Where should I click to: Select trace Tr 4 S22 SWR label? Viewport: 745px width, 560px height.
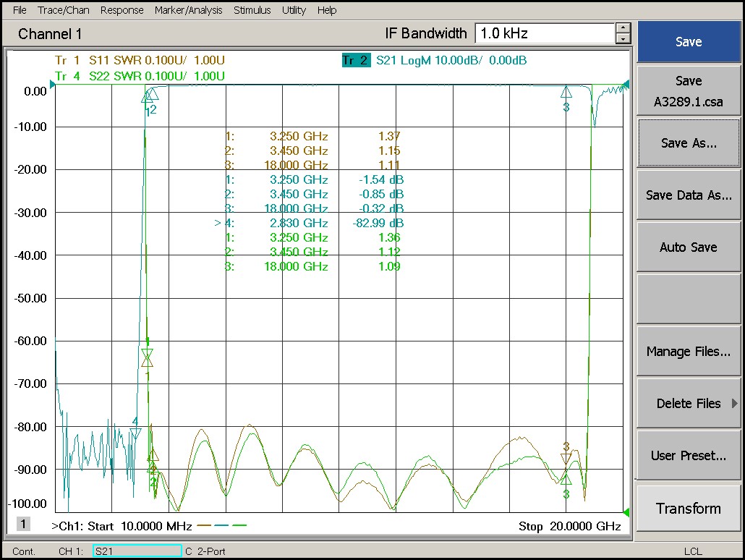tap(140, 76)
